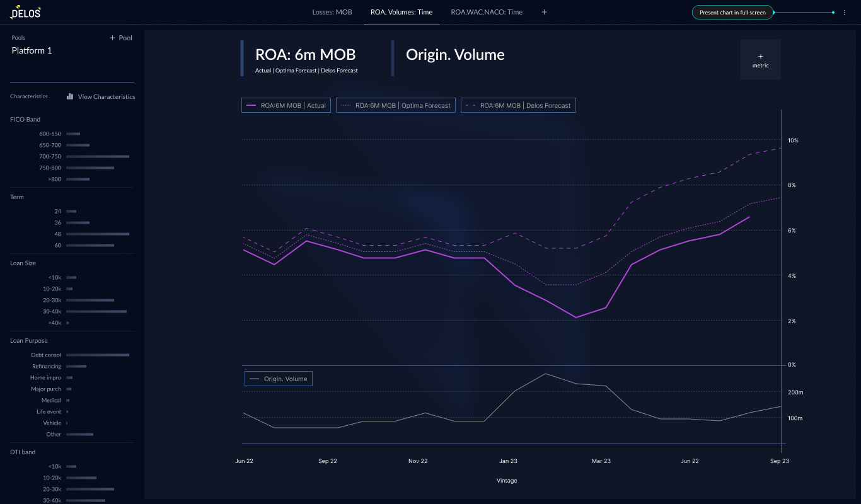Viewport: 861px width, 504px height.
Task: Toggle the ROA:6M MOB Actual legend series
Action: pyautogui.click(x=286, y=105)
